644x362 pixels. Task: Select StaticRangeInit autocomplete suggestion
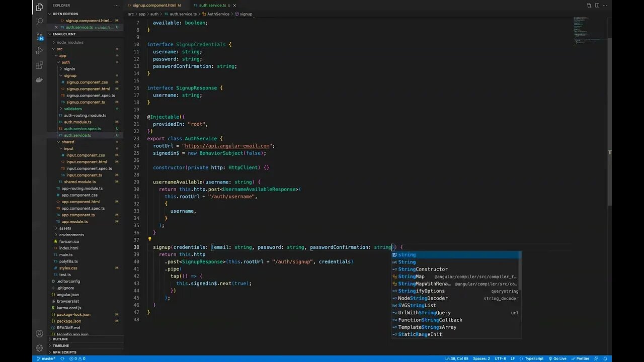tap(456, 334)
